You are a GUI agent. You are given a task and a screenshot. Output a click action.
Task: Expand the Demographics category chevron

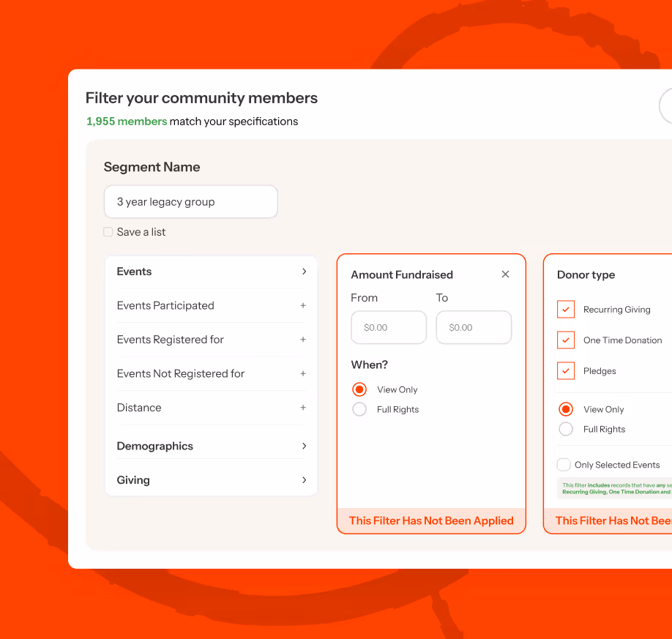pos(304,446)
